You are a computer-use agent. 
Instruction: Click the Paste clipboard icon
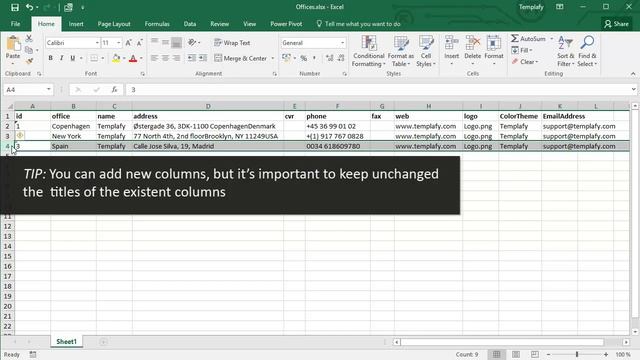pyautogui.click(x=13, y=44)
